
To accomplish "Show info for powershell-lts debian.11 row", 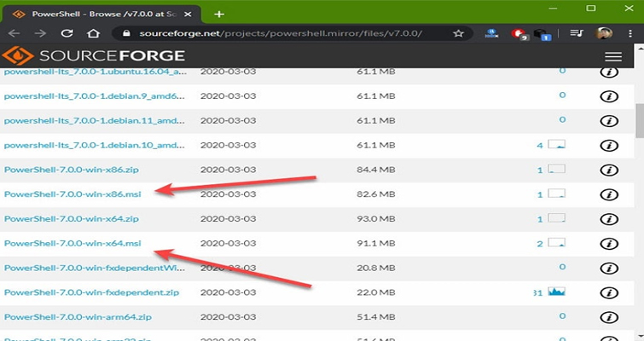I will pos(609,121).
